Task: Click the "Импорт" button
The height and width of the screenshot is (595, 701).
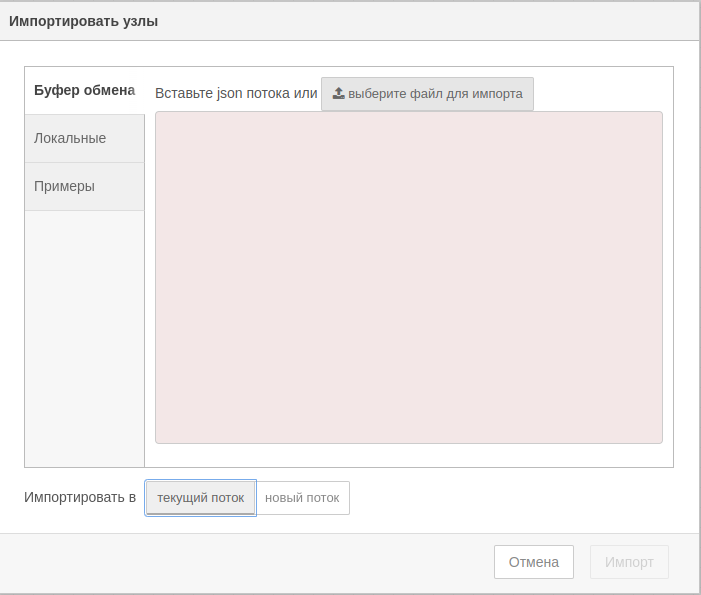Action: [629, 562]
